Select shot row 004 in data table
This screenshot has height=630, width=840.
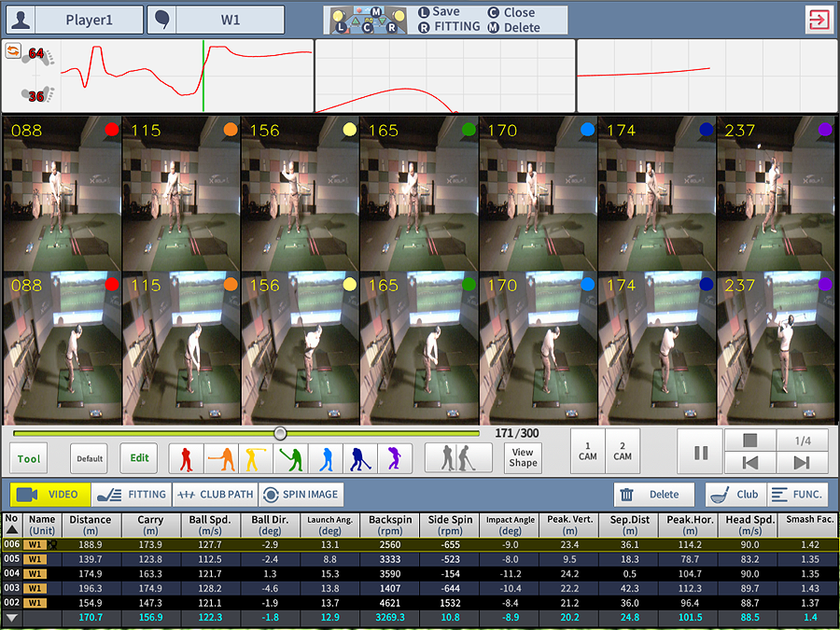[x=420, y=573]
